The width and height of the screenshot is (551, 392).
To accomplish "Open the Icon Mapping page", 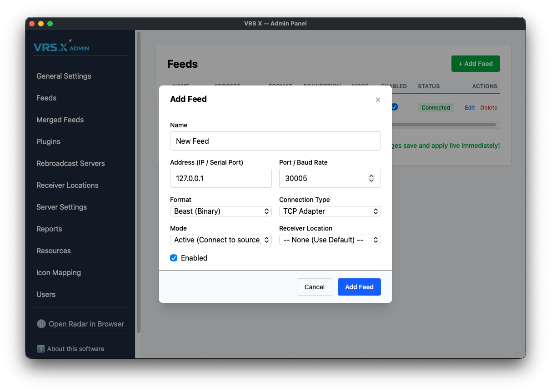I will click(59, 272).
